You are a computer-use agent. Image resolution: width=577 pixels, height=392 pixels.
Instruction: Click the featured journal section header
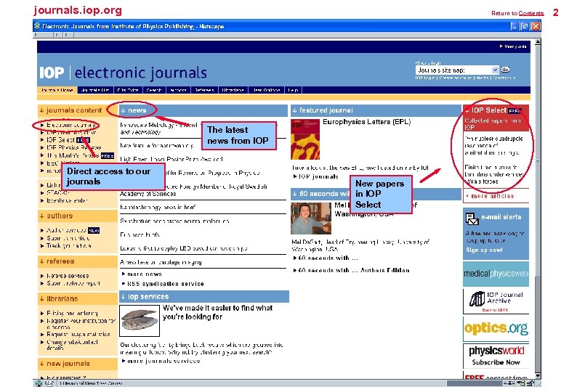(x=376, y=110)
